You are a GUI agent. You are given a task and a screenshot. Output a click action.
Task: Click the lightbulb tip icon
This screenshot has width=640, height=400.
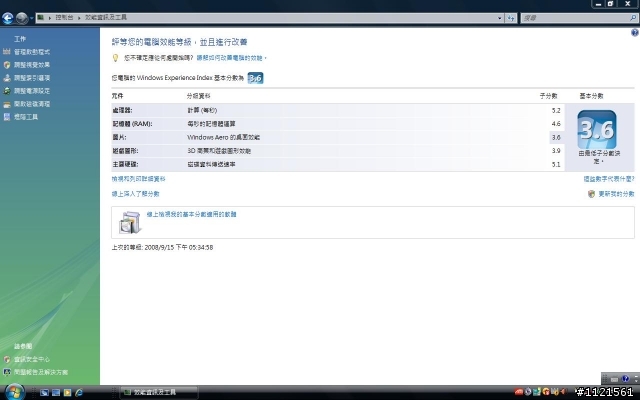coord(116,58)
